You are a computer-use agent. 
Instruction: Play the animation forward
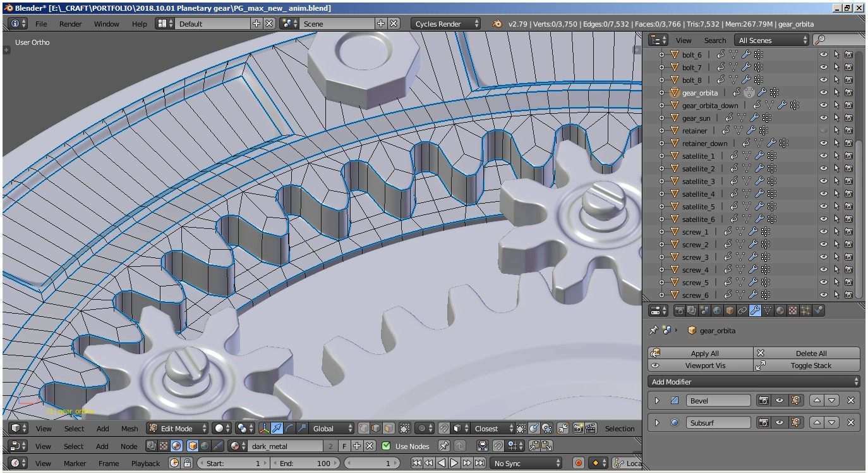click(x=454, y=463)
